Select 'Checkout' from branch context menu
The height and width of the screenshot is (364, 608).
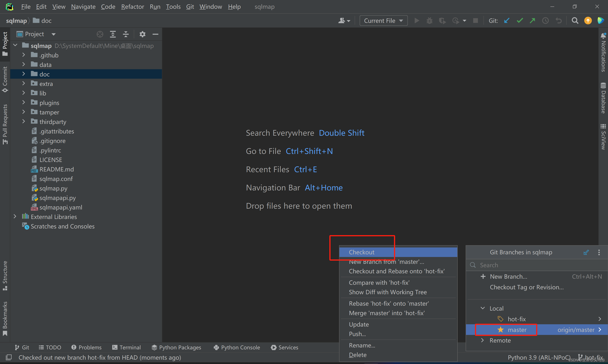point(362,252)
